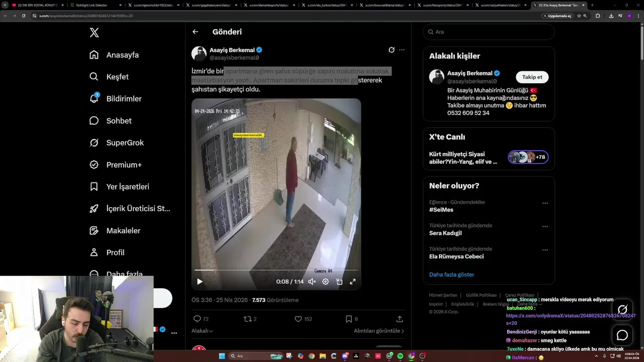
Task: Open İçerik Üreticisi Stüdyosu item
Action: click(x=130, y=209)
